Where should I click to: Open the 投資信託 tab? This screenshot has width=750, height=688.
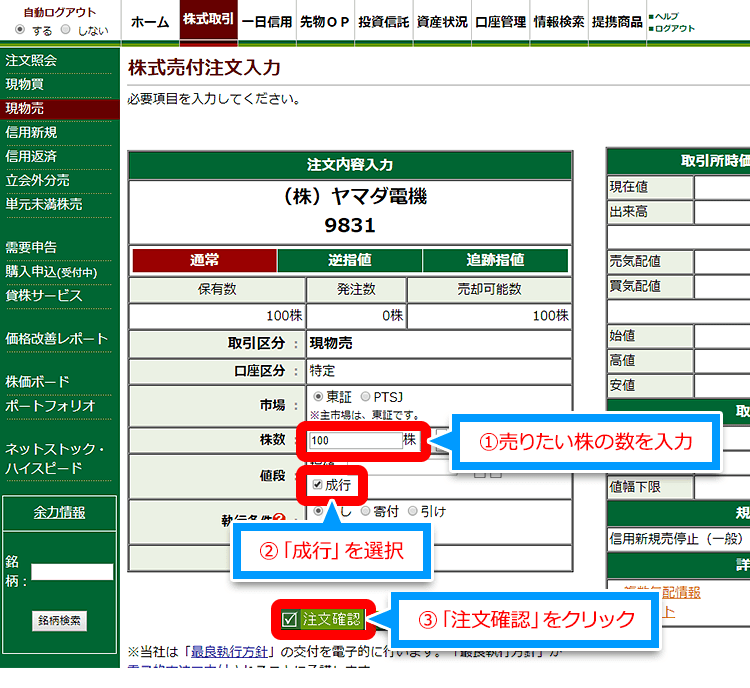click(384, 22)
